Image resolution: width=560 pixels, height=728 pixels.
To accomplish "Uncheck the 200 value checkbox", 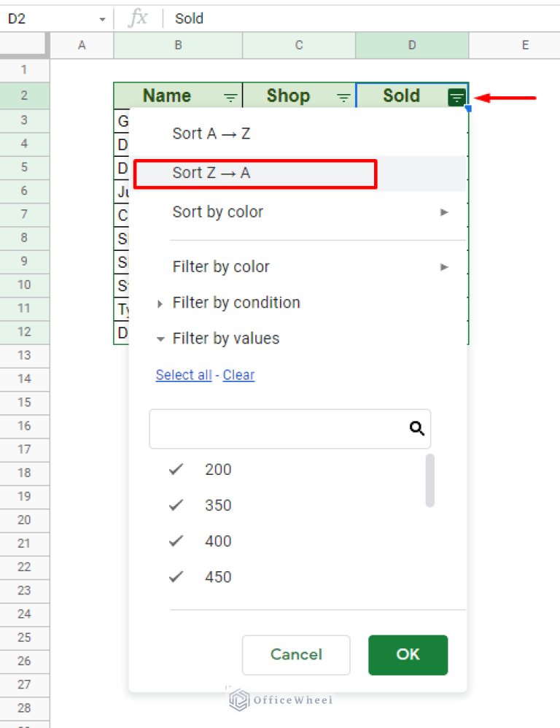I will 176,470.
